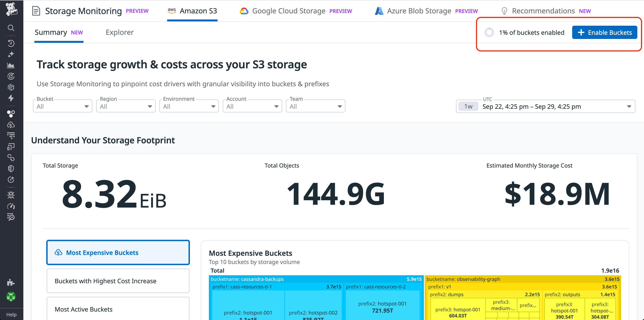Click the cloud cost sidebar icon

pos(11,125)
